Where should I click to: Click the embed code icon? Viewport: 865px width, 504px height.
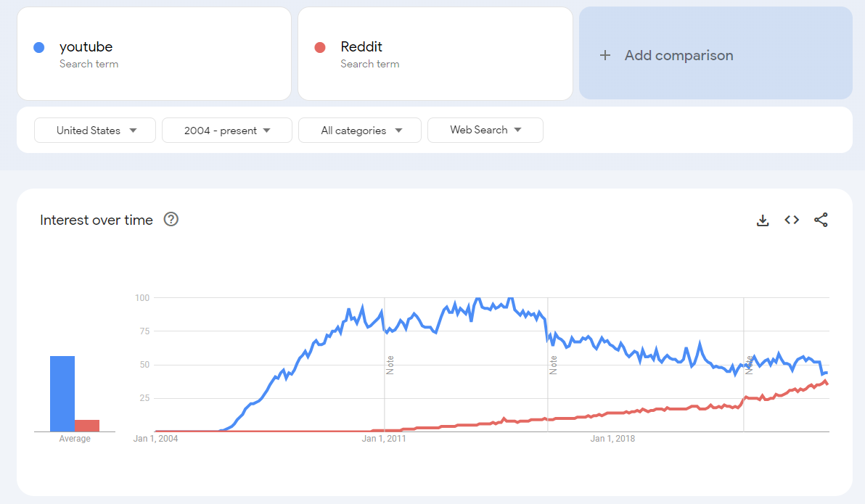pyautogui.click(x=792, y=220)
